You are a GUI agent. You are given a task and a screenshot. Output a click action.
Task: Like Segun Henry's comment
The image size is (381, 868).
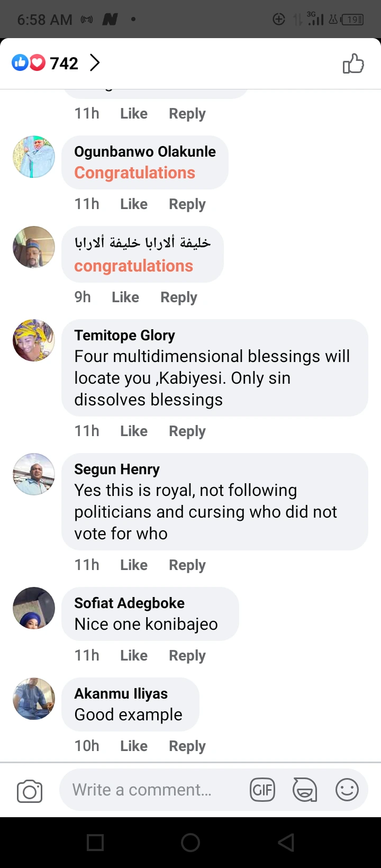(134, 565)
